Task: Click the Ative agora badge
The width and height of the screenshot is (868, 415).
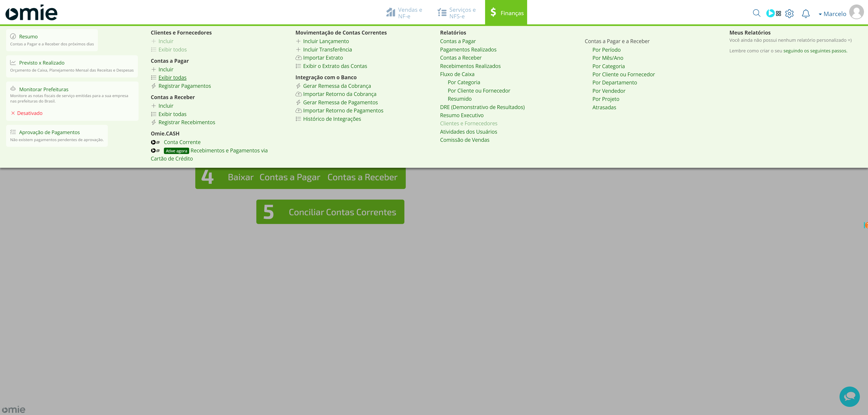Action: click(x=176, y=151)
